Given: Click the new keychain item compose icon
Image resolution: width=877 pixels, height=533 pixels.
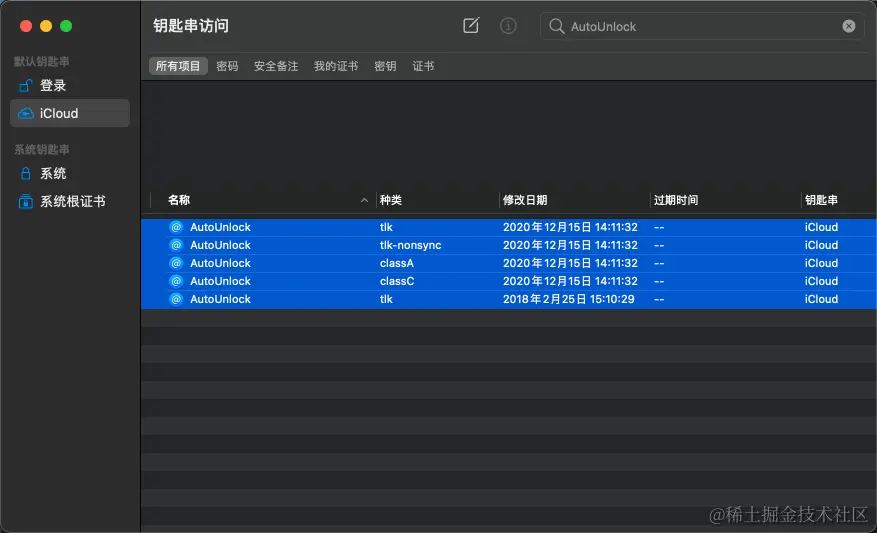Looking at the screenshot, I should [471, 26].
